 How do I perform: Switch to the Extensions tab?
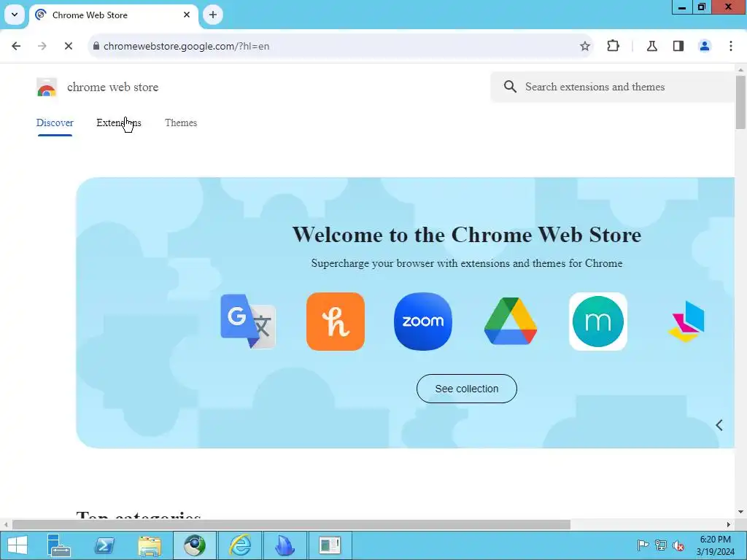[119, 122]
